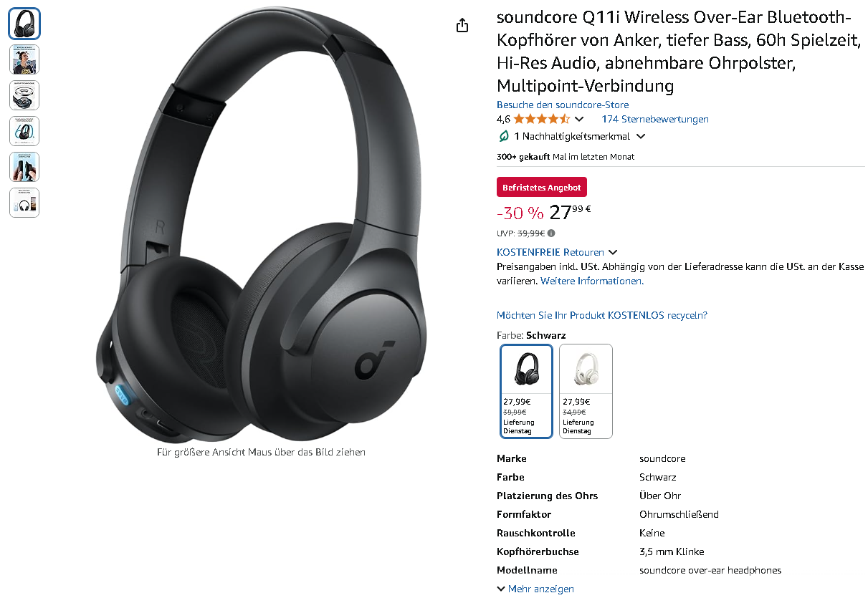Click the green sustainability leaf icon
The image size is (868, 598).
point(504,136)
